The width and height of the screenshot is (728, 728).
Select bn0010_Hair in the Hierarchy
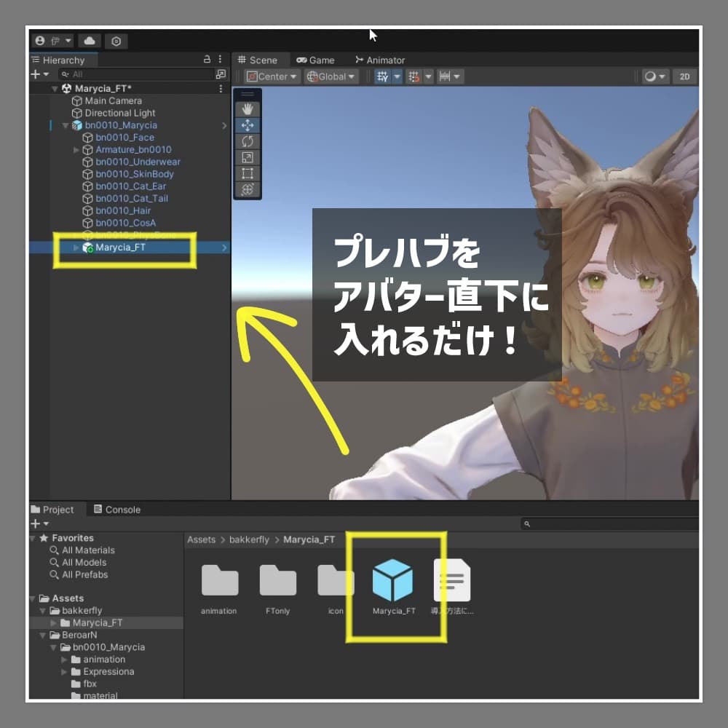(x=122, y=210)
